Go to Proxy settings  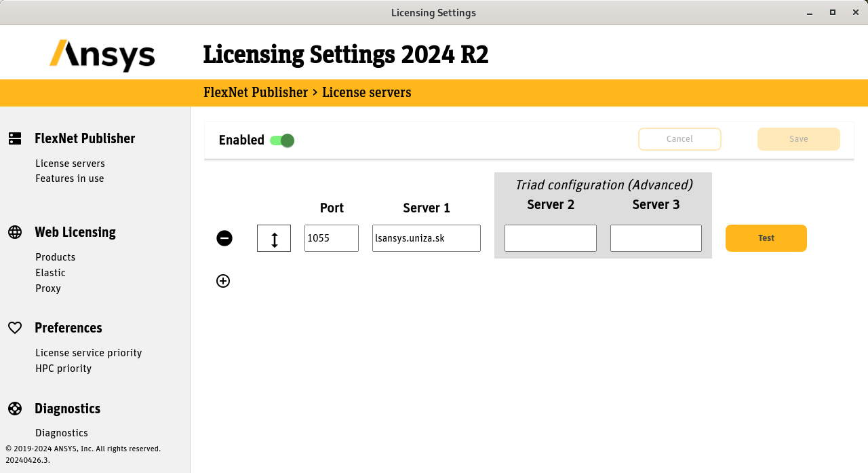47,288
